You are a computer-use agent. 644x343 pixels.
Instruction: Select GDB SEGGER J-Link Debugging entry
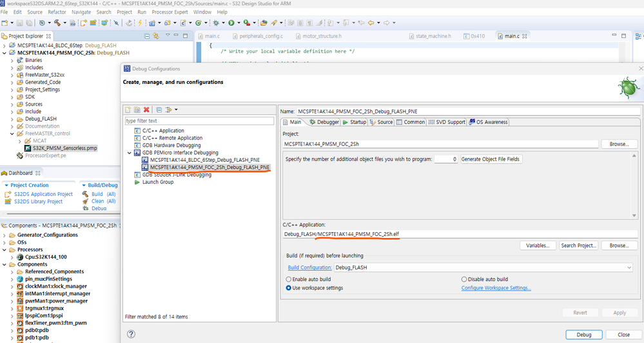[177, 175]
